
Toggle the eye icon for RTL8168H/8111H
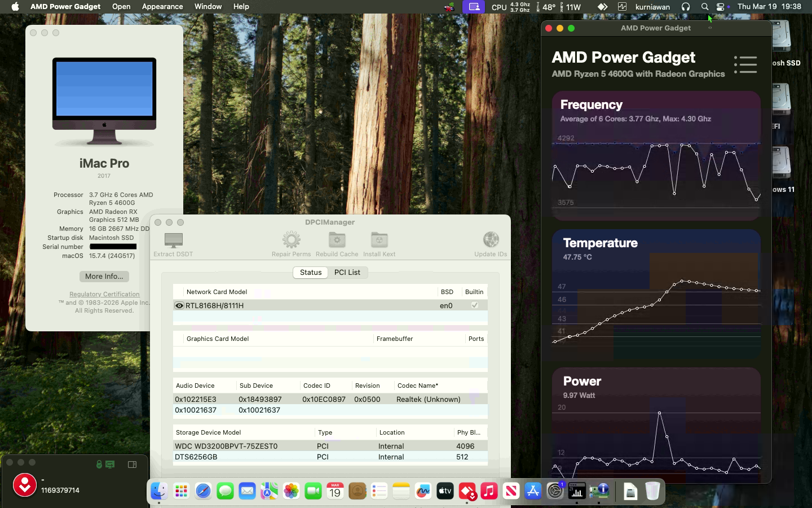pyautogui.click(x=179, y=305)
